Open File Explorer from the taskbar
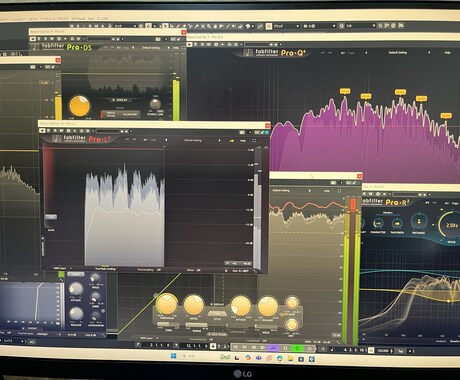 click(291, 359)
